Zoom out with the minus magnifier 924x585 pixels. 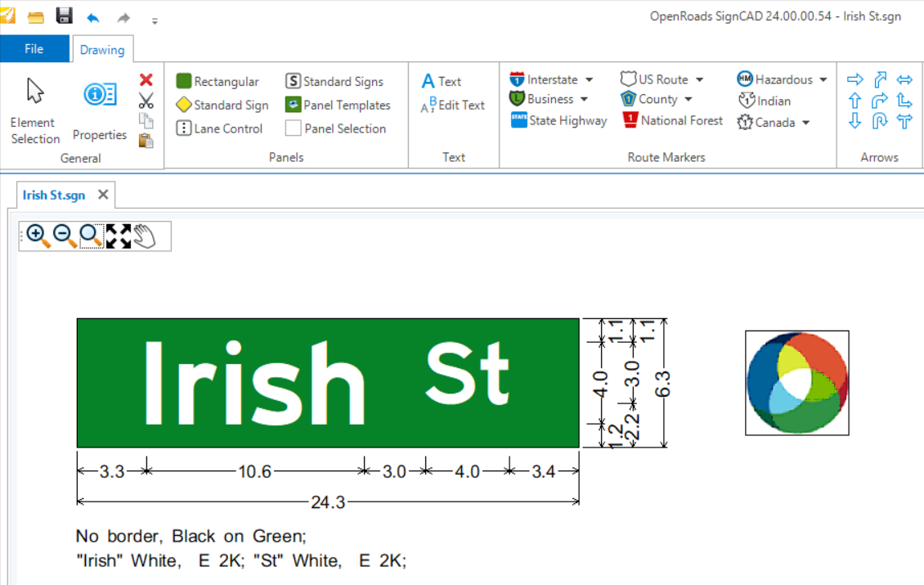pos(65,236)
